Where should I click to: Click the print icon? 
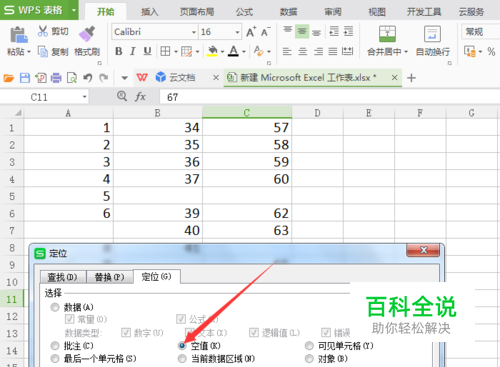tap(56, 78)
